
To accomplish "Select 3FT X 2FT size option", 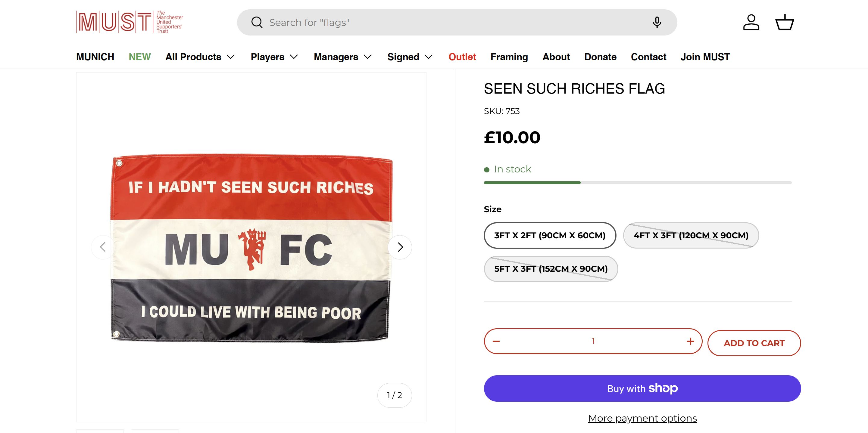I will point(550,235).
